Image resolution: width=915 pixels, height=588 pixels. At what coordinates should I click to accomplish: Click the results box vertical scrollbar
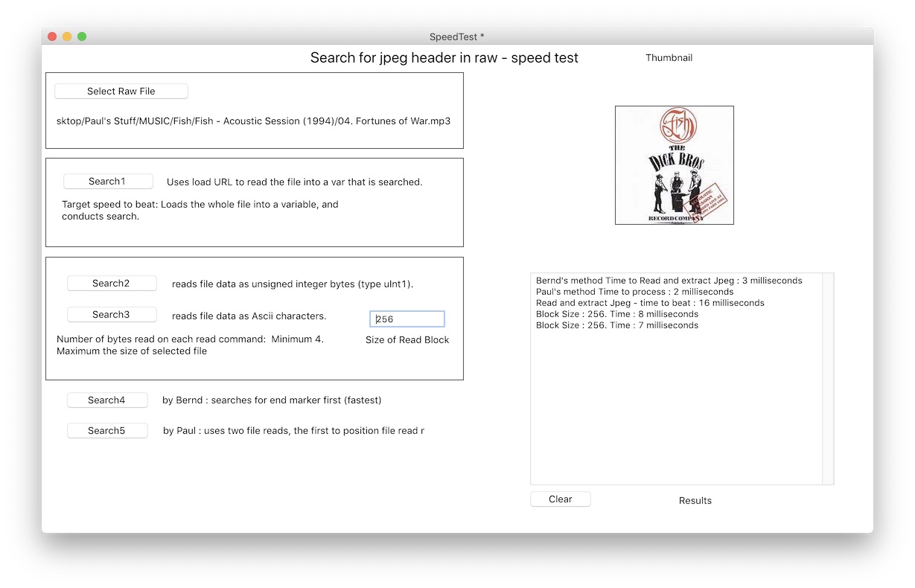tap(827, 379)
